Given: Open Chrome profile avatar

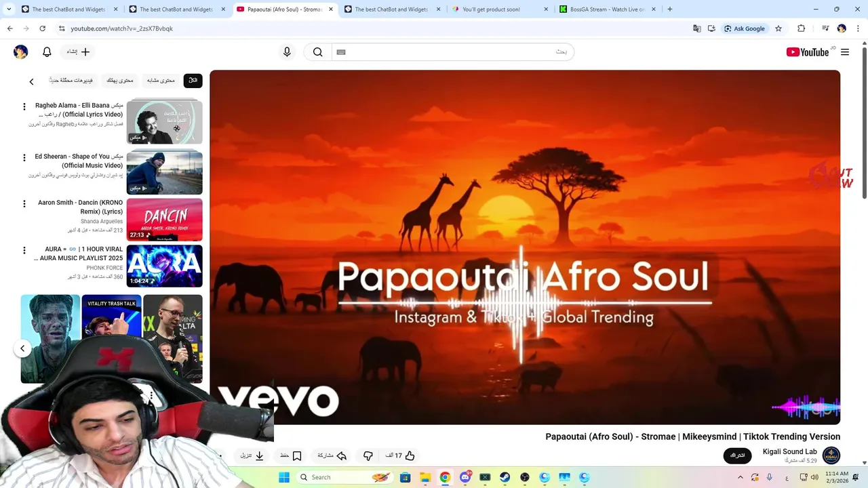Looking at the screenshot, I should coord(842,28).
